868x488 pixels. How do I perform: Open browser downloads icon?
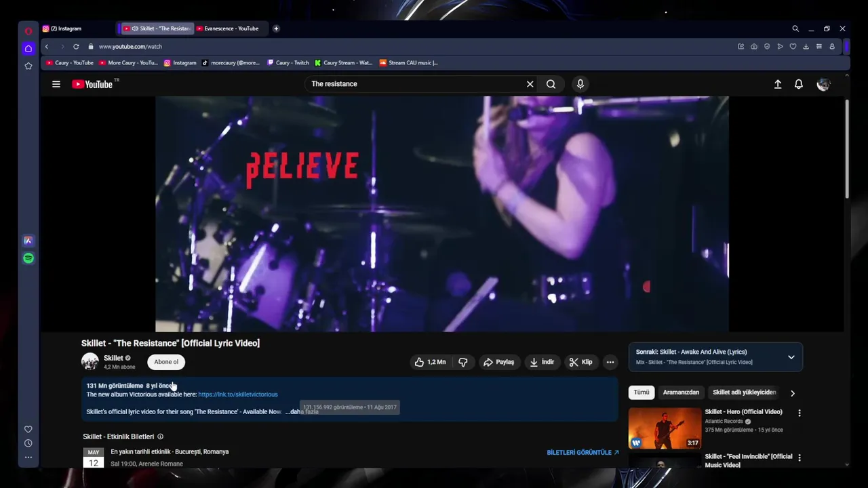806,47
